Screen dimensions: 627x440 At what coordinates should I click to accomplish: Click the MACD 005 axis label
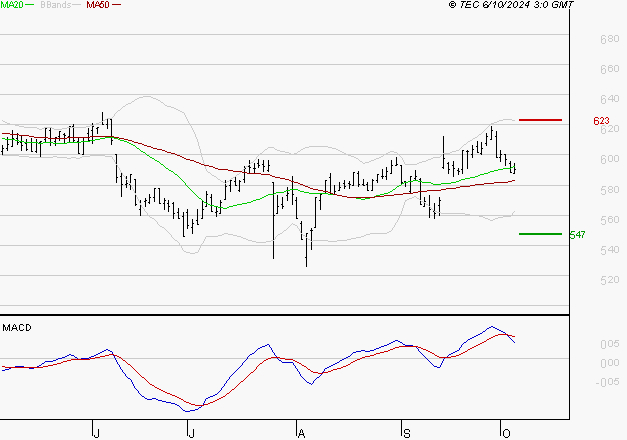(x=609, y=344)
